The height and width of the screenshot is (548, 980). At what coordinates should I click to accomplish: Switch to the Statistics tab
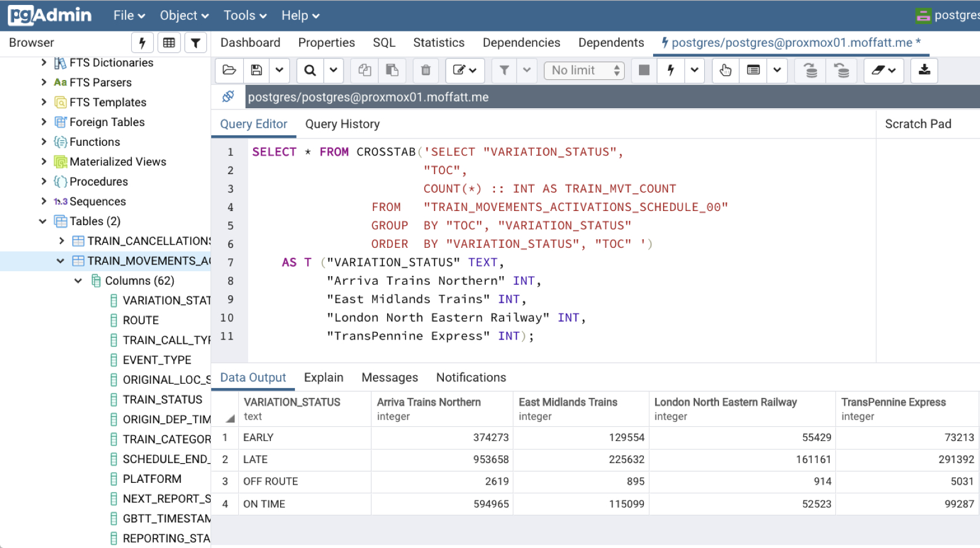point(439,42)
